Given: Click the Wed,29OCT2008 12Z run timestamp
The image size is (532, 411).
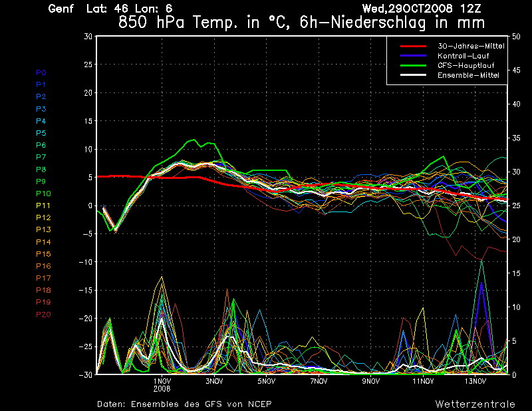Looking at the screenshot, I should [429, 9].
